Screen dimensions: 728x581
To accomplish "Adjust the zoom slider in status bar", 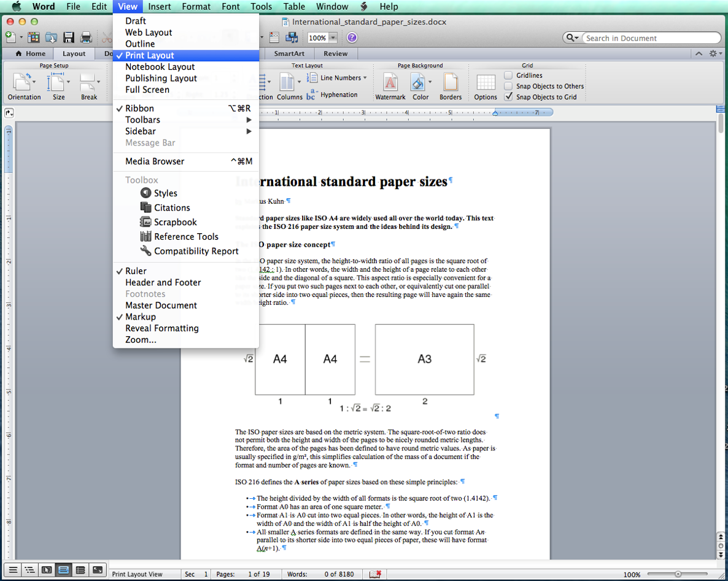I will click(x=678, y=574).
